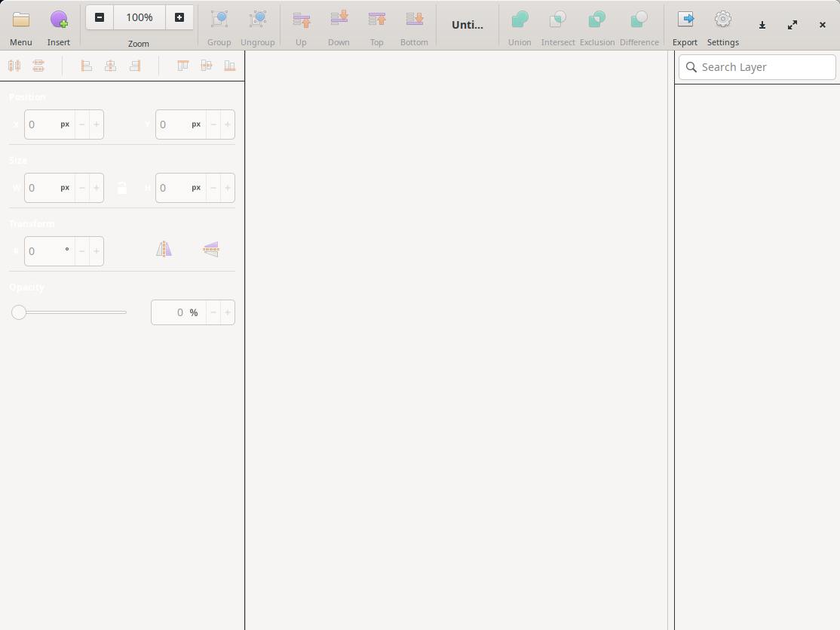Increase the rotation value
The height and width of the screenshot is (630, 840).
97,251
